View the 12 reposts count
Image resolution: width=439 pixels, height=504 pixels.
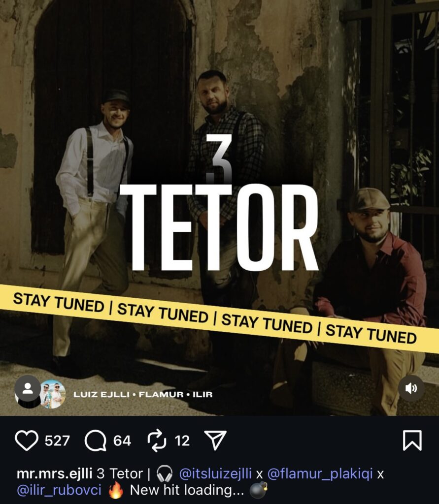pos(182,441)
